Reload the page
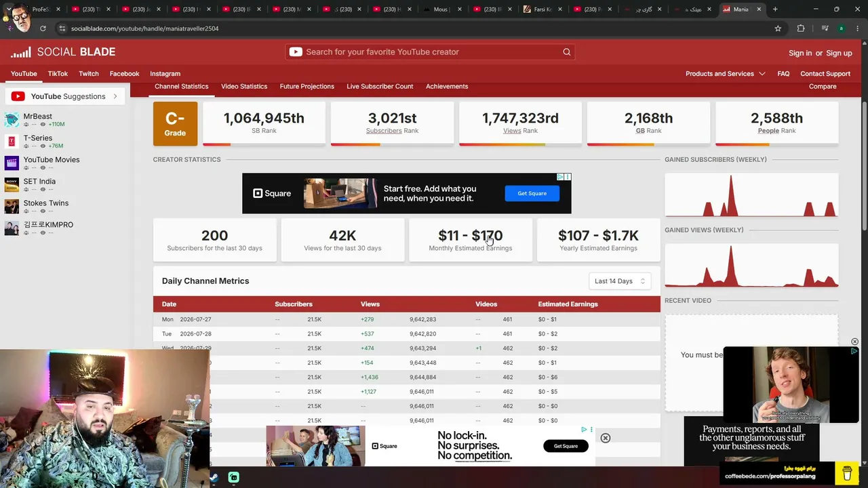 [43, 28]
